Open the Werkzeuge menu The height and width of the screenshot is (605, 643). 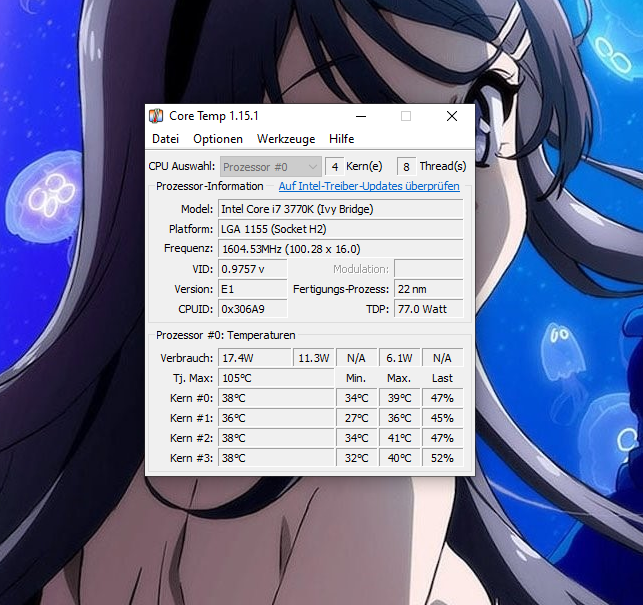point(286,139)
